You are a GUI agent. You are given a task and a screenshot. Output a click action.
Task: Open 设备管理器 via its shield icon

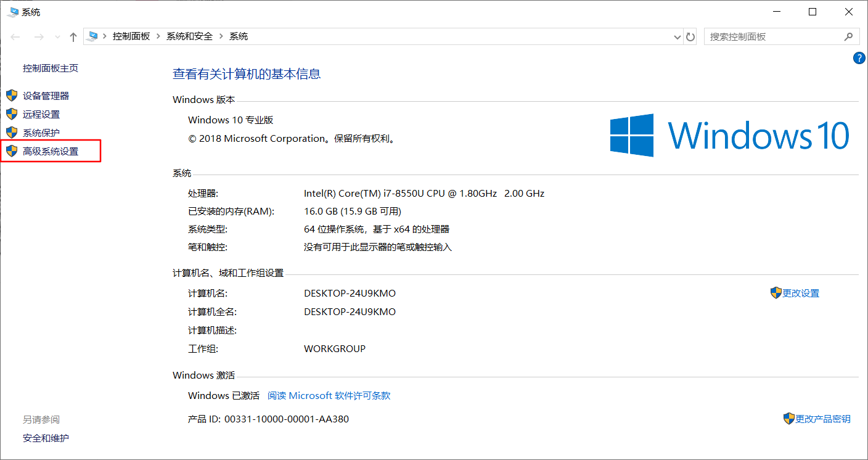(12, 96)
